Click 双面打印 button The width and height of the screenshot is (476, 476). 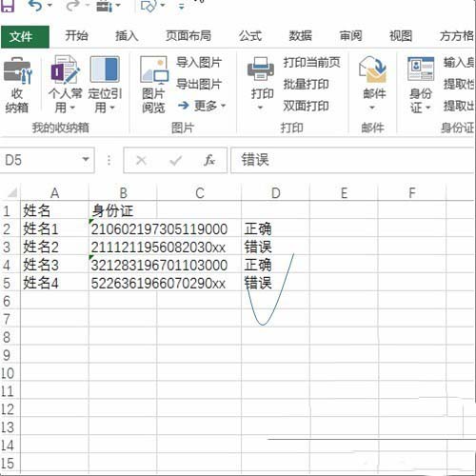[306, 106]
